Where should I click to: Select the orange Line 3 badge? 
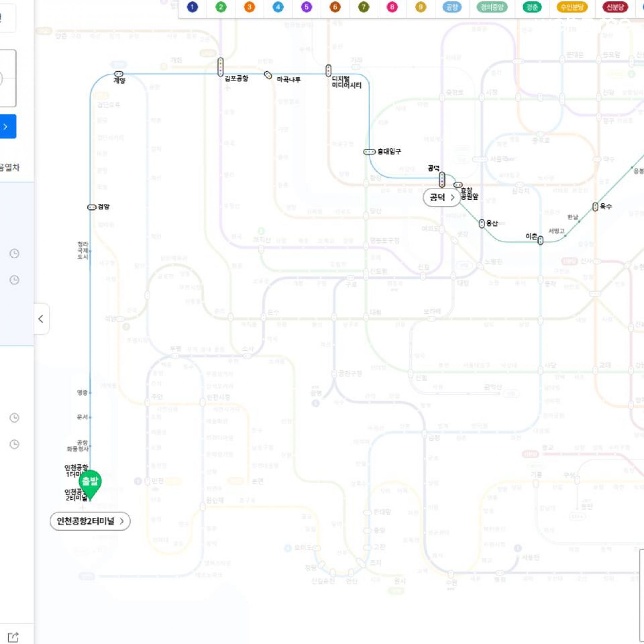coord(249,7)
